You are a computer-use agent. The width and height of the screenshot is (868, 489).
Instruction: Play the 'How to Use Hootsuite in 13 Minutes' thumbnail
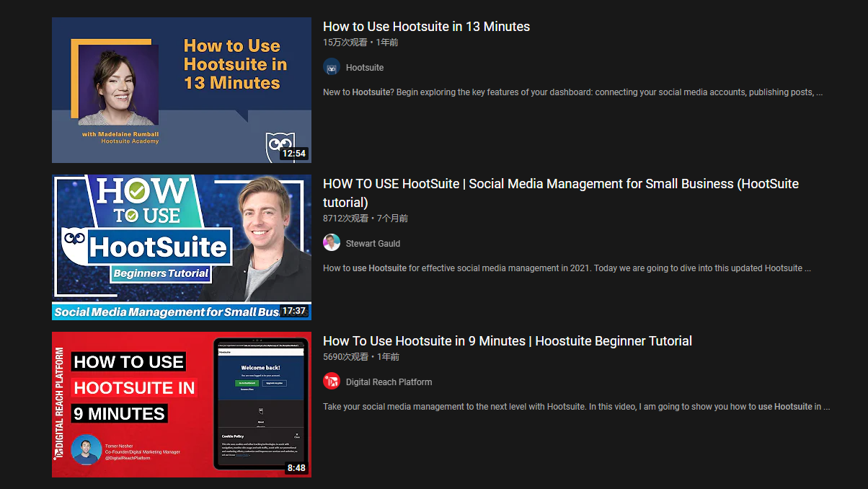point(182,90)
